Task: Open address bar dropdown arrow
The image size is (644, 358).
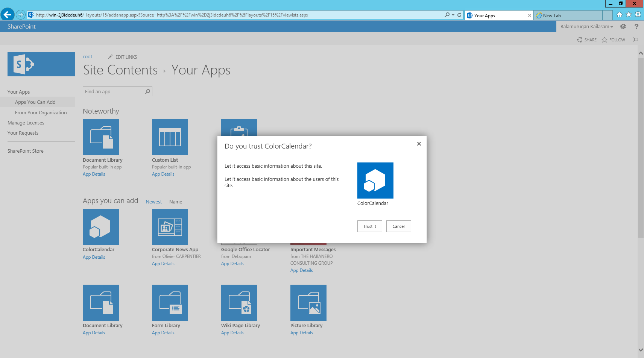Action: pyautogui.click(x=453, y=15)
